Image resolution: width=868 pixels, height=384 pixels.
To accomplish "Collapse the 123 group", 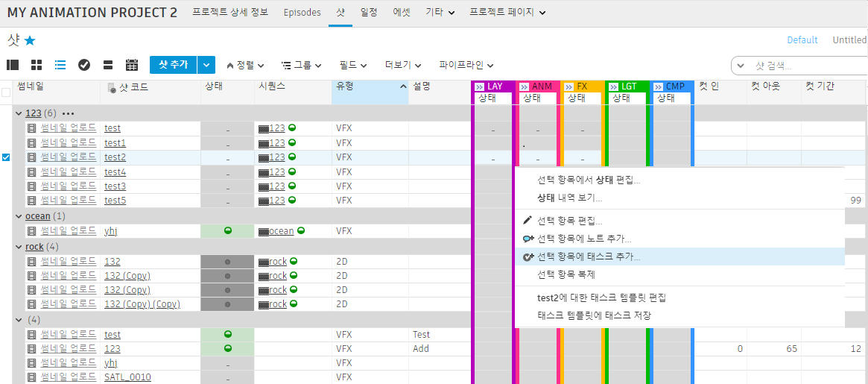I will tap(19, 113).
